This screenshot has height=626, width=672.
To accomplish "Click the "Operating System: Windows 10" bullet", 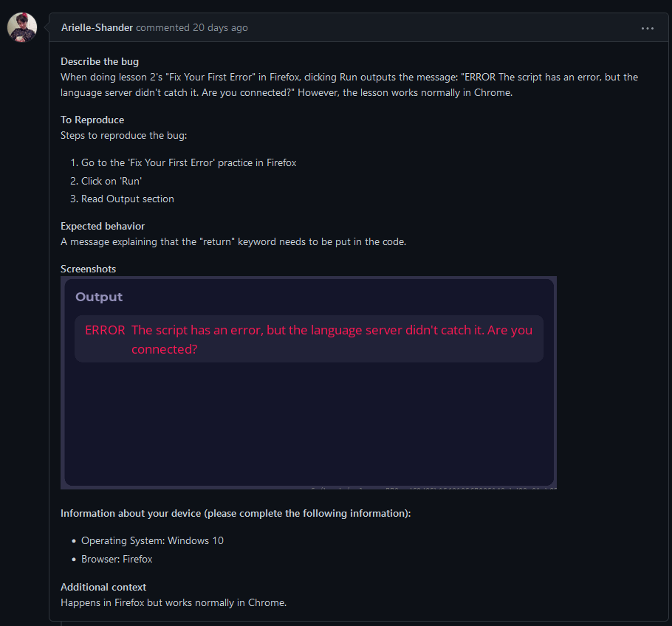I will point(152,540).
